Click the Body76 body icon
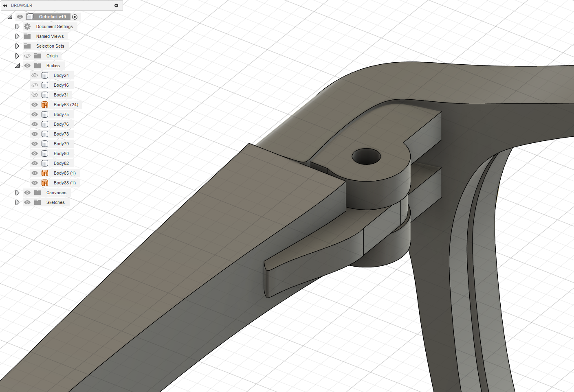Viewport: 574px width, 392px height. click(x=45, y=124)
